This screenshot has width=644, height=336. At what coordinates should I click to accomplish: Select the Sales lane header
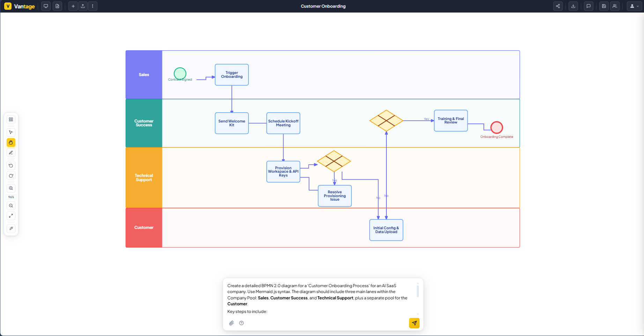[144, 75]
